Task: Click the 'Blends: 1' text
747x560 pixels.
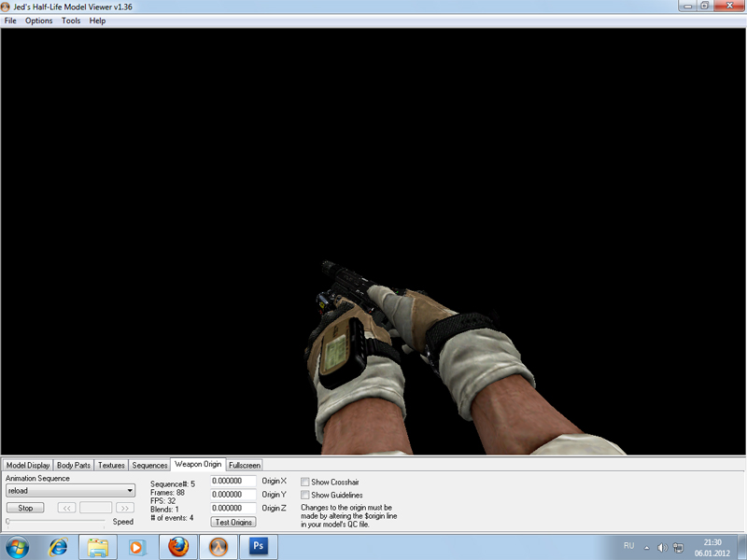Action: tap(164, 510)
